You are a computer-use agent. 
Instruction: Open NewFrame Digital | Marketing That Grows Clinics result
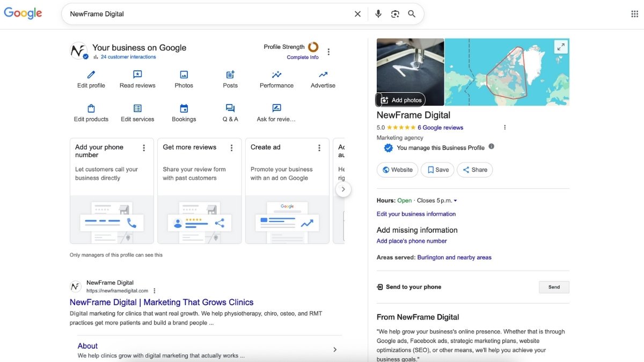(x=162, y=302)
